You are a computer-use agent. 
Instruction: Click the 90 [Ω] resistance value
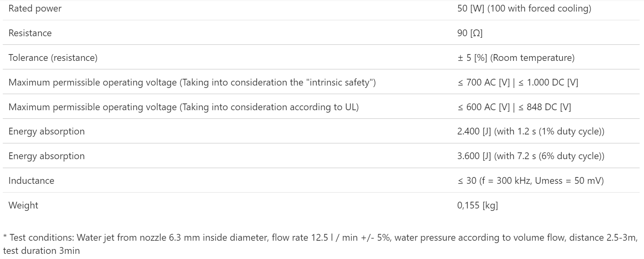pos(470,33)
